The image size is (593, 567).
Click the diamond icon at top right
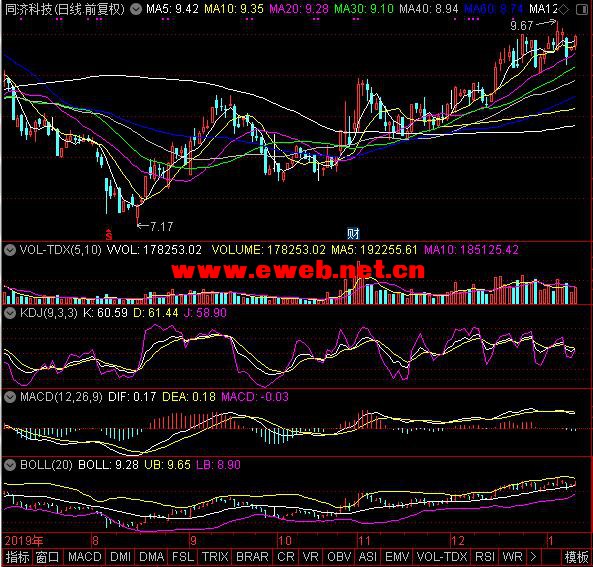click(564, 9)
